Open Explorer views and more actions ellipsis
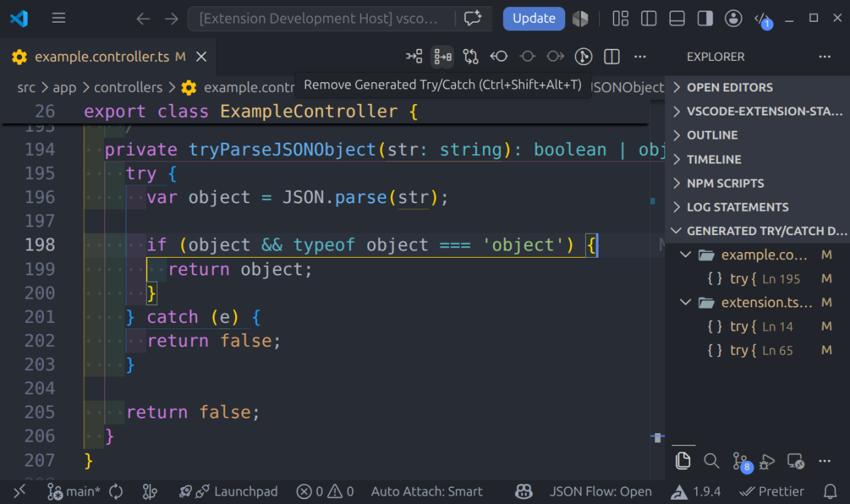The height and width of the screenshot is (504, 850). (824, 57)
